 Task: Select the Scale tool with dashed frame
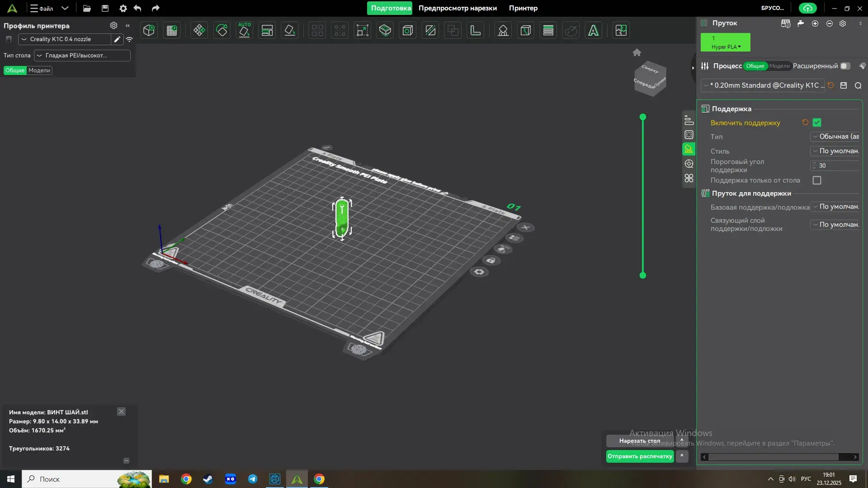(362, 30)
